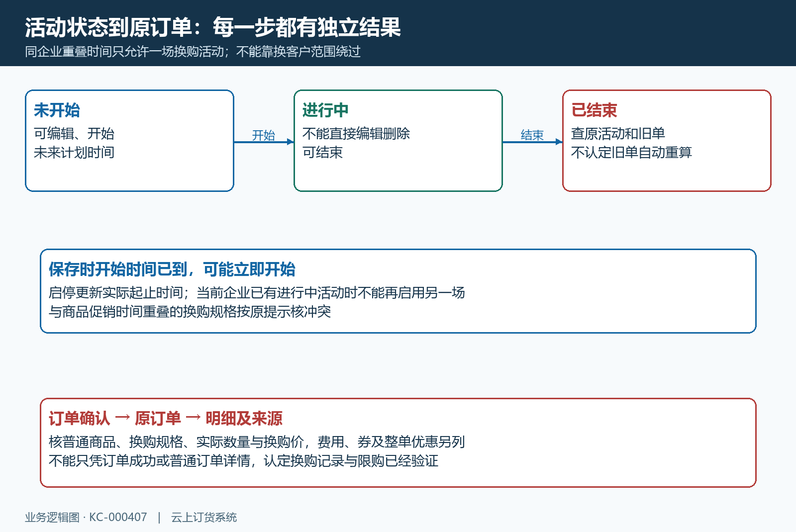Click the footer text "业务逻辑图 · KC-000407"
Screen dimensions: 796x532
coord(86,517)
